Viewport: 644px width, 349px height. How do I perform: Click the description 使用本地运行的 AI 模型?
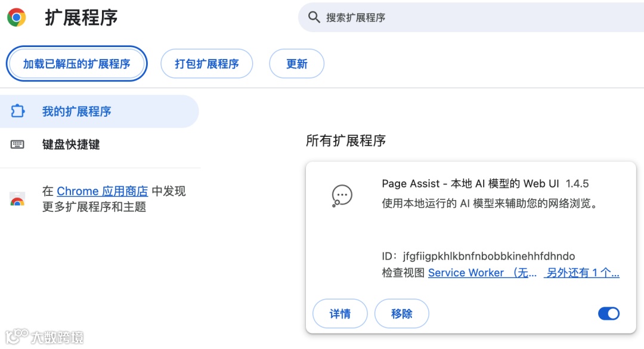click(490, 203)
